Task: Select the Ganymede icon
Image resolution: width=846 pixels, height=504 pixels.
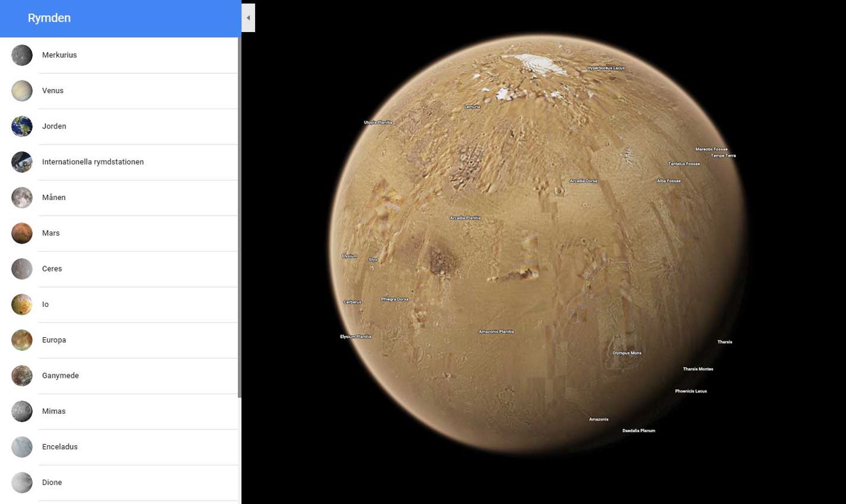Action: 22,375
